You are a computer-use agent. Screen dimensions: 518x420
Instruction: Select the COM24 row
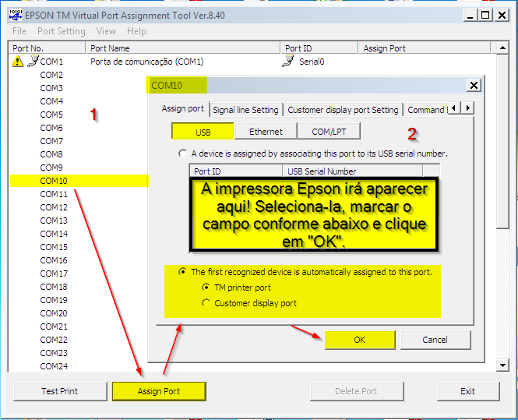tap(54, 366)
